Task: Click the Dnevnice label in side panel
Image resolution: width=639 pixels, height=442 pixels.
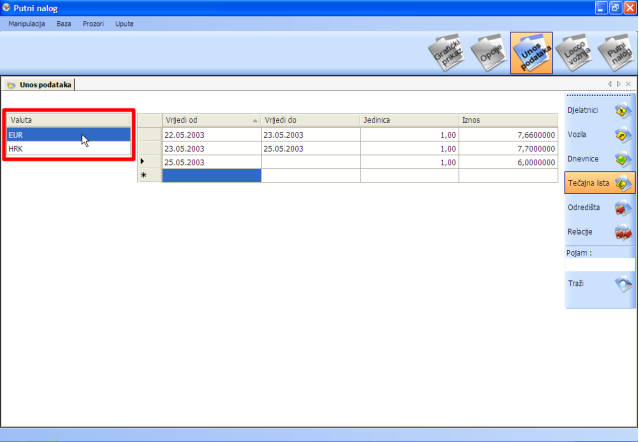Action: click(583, 159)
